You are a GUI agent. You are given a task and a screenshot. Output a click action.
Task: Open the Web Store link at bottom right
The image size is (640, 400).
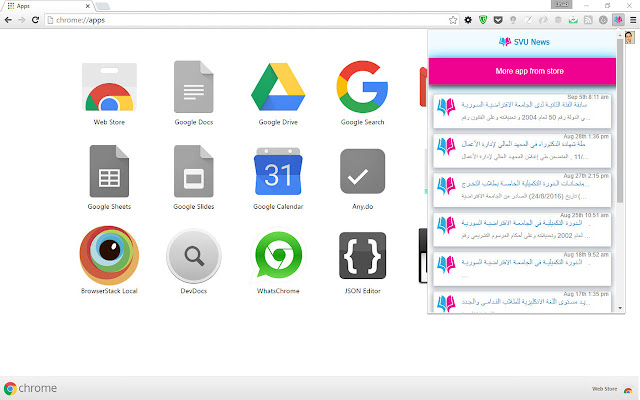[612, 389]
